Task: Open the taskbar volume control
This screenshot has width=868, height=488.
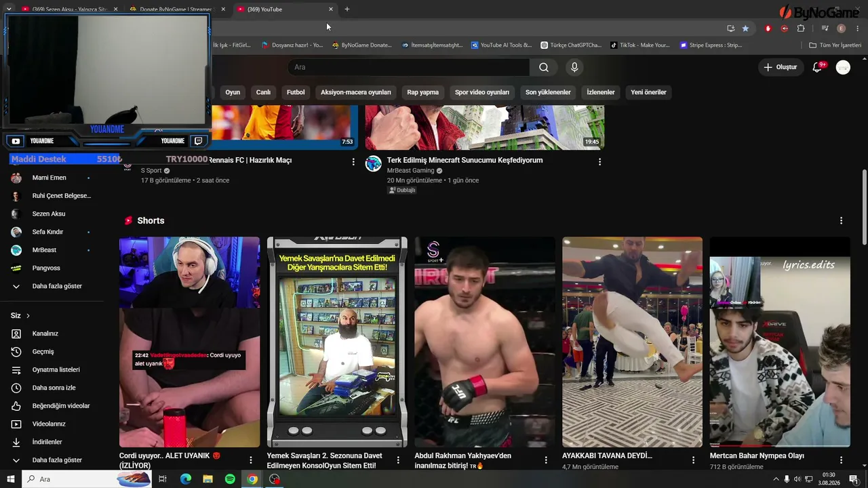Action: pyautogui.click(x=797, y=479)
